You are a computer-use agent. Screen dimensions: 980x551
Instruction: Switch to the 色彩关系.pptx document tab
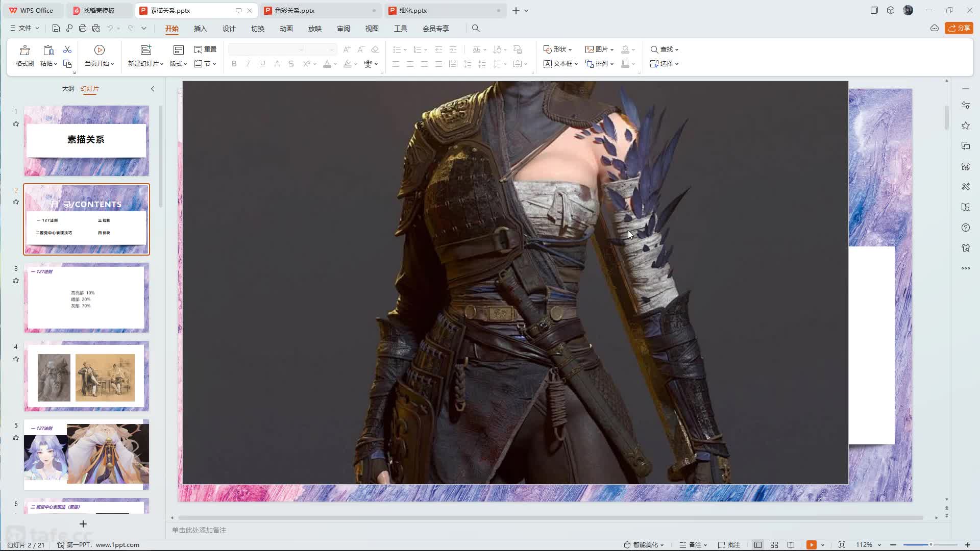(321, 10)
